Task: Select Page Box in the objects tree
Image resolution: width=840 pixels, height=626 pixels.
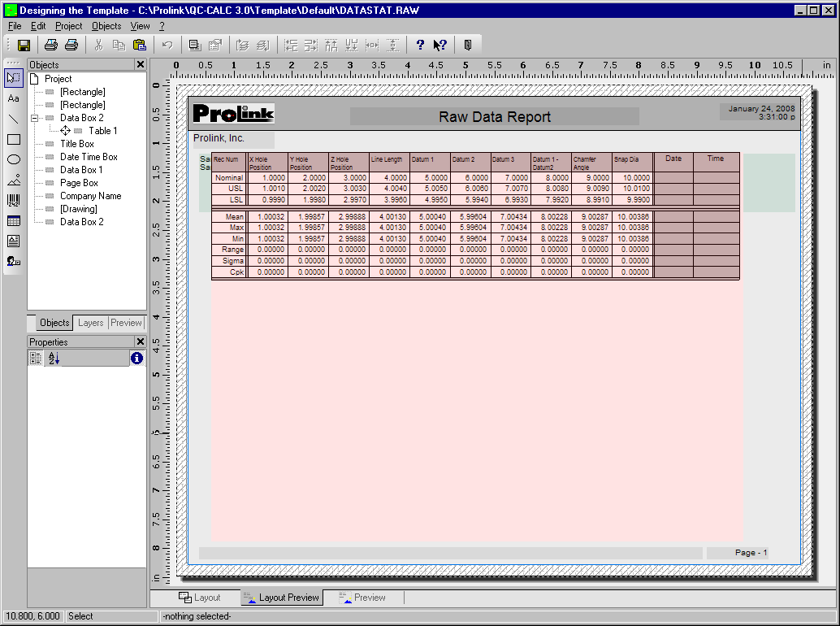Action: pyautogui.click(x=80, y=183)
